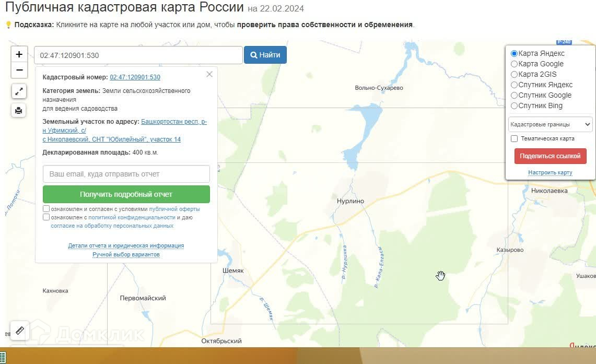Select Карта Яндекс radio option

(x=515, y=54)
